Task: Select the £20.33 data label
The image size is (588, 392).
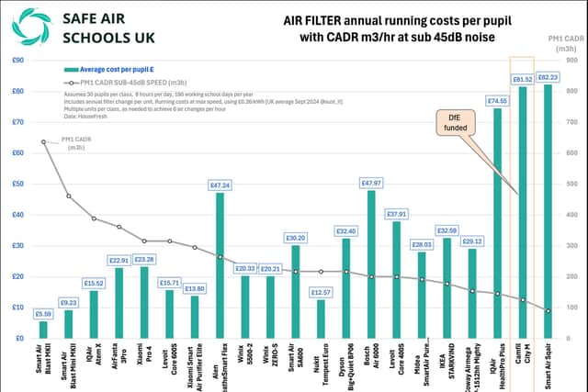Action: pos(245,269)
